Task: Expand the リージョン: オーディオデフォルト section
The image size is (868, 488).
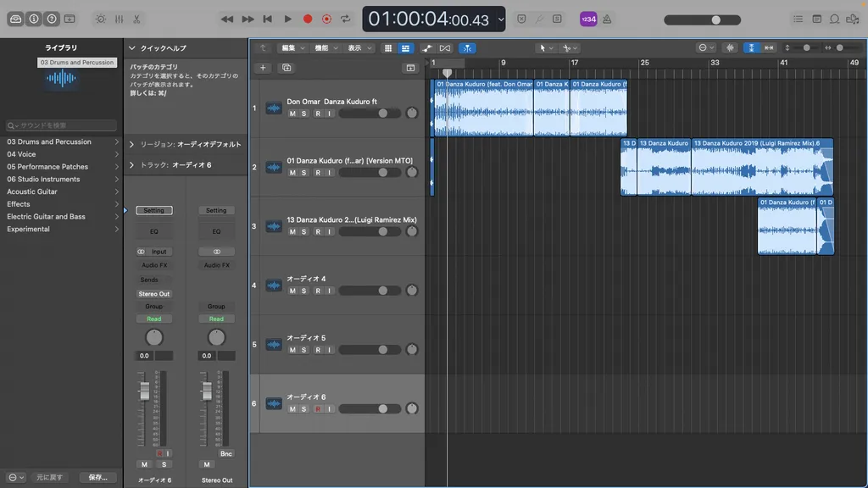Action: click(131, 144)
